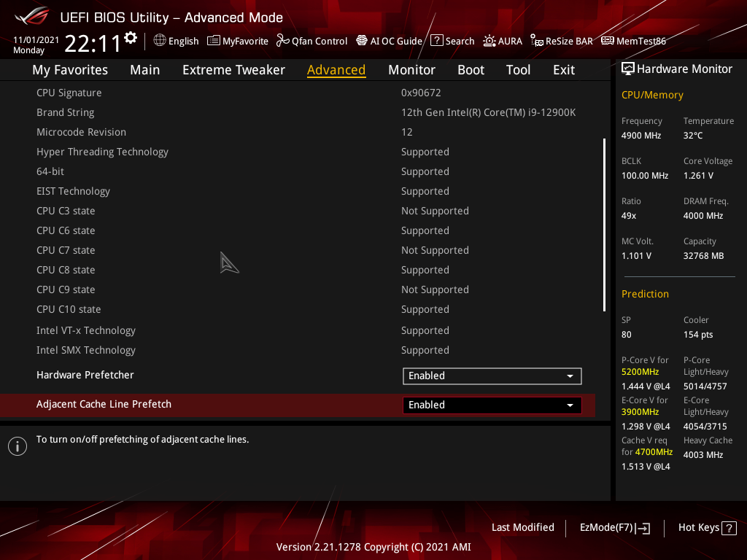747x560 pixels.
Task: Click the 5200MHz P-Core value
Action: [x=640, y=372]
